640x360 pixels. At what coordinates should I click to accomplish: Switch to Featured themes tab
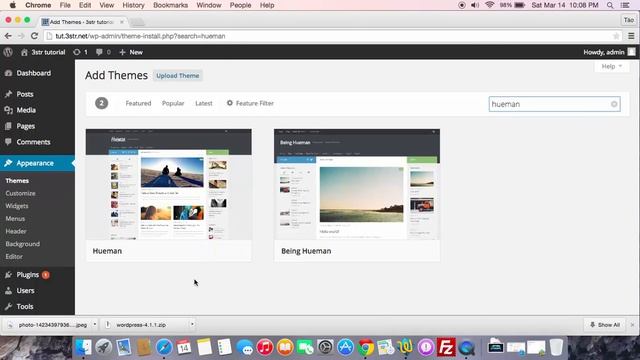click(x=138, y=103)
